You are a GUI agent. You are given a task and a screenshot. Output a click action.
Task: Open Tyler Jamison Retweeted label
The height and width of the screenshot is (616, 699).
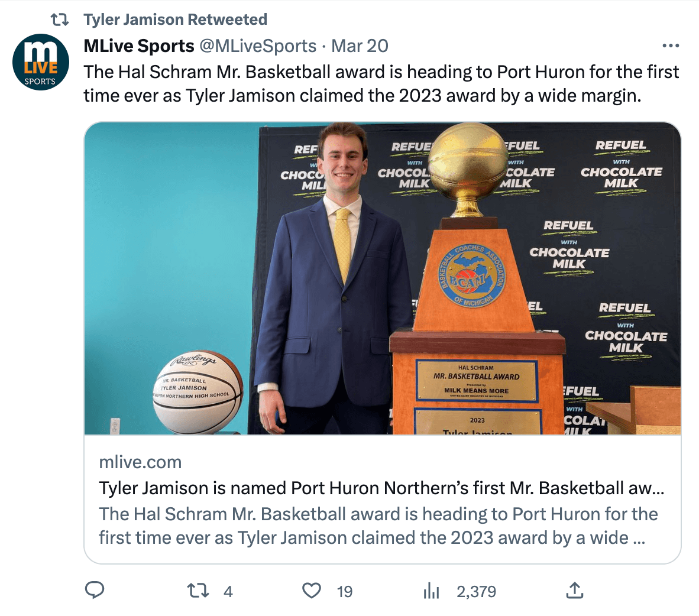tap(176, 20)
